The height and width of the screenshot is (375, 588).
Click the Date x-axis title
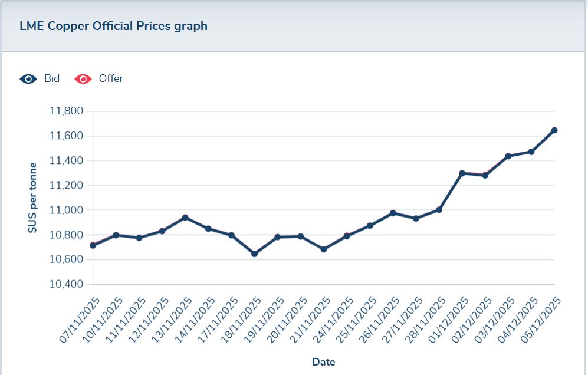[x=323, y=361]
